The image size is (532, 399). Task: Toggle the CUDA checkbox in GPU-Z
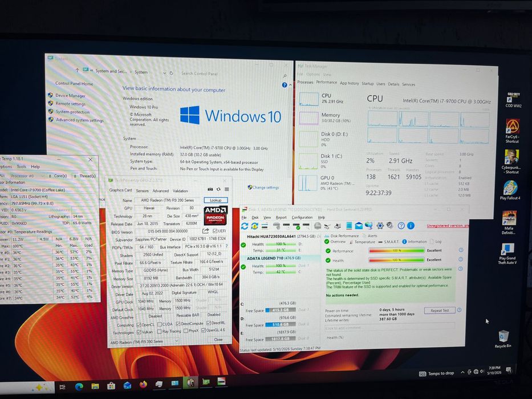pos(160,324)
